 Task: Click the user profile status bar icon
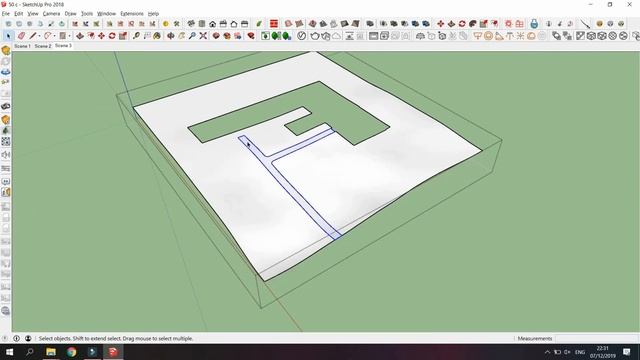pos(28,338)
